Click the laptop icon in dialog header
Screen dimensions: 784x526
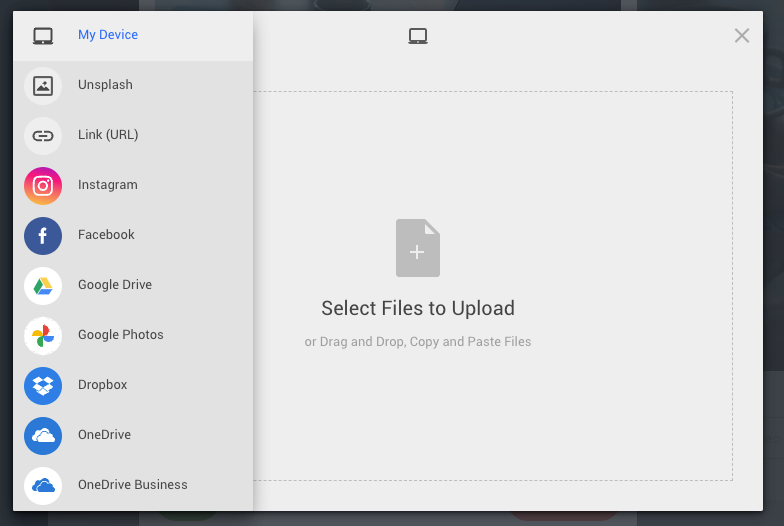(418, 36)
